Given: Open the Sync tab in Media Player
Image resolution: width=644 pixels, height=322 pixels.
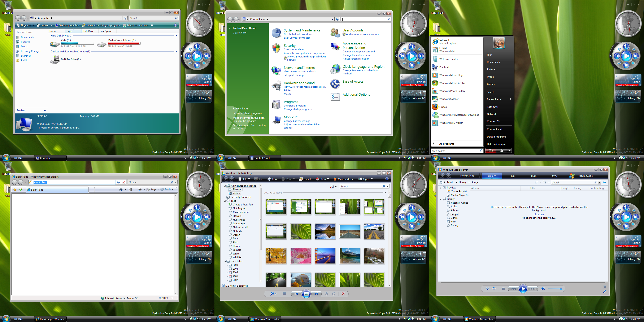Looking at the screenshot, I should 554,176.
